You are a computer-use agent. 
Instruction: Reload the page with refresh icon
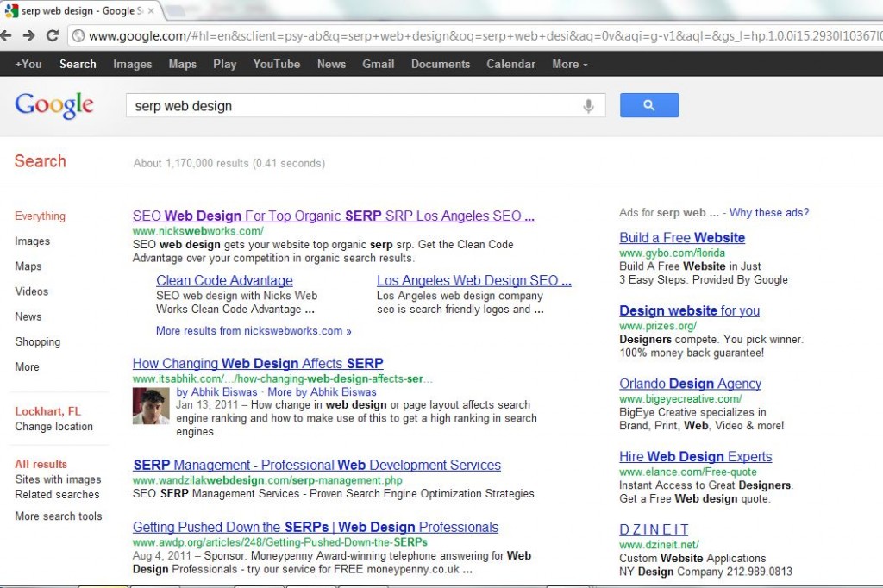[x=53, y=35]
